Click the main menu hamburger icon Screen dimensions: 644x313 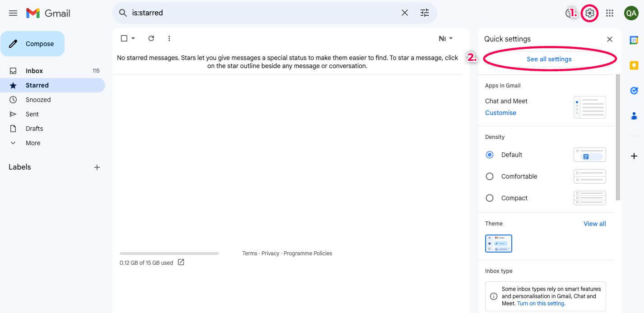[13, 13]
